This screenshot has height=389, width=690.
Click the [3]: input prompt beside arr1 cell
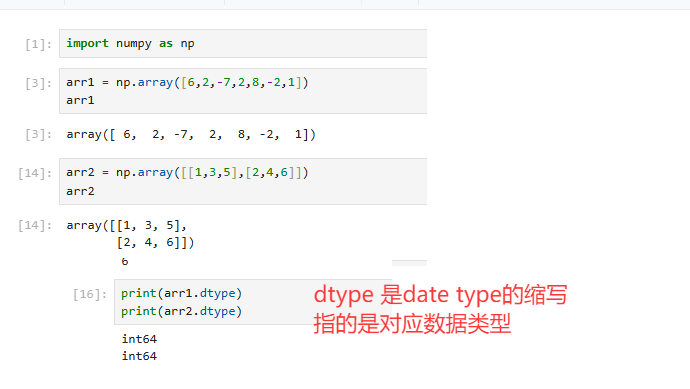(38, 83)
